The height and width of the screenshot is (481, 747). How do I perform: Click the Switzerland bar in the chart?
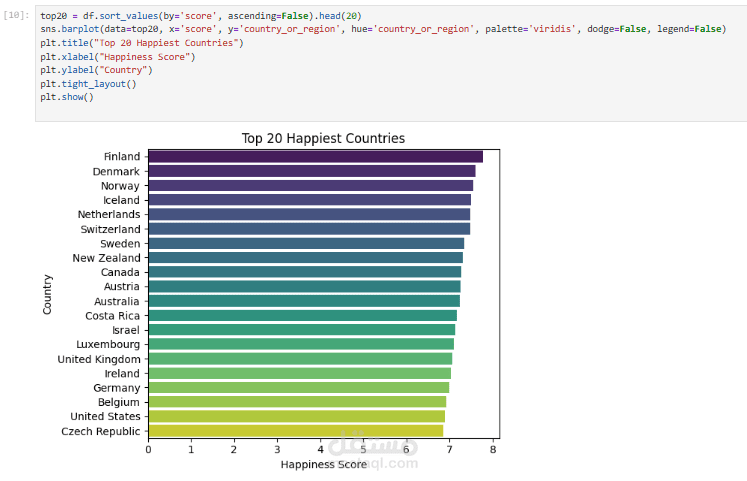309,229
